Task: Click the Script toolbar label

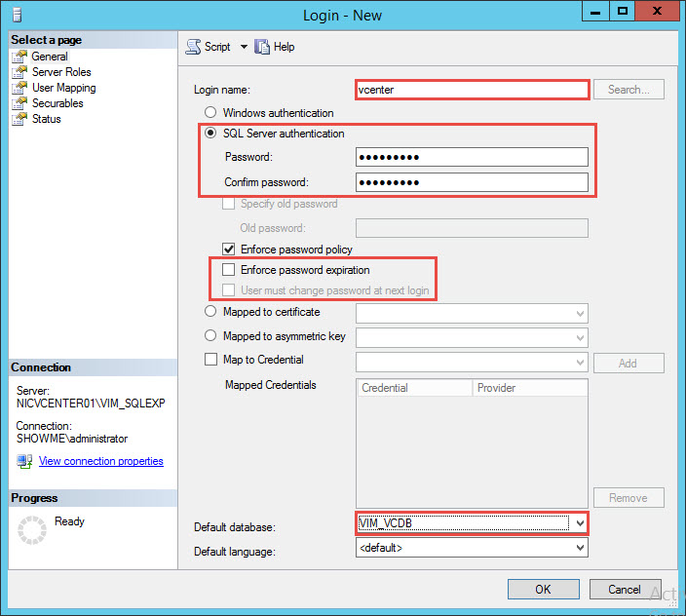Action: point(217,47)
